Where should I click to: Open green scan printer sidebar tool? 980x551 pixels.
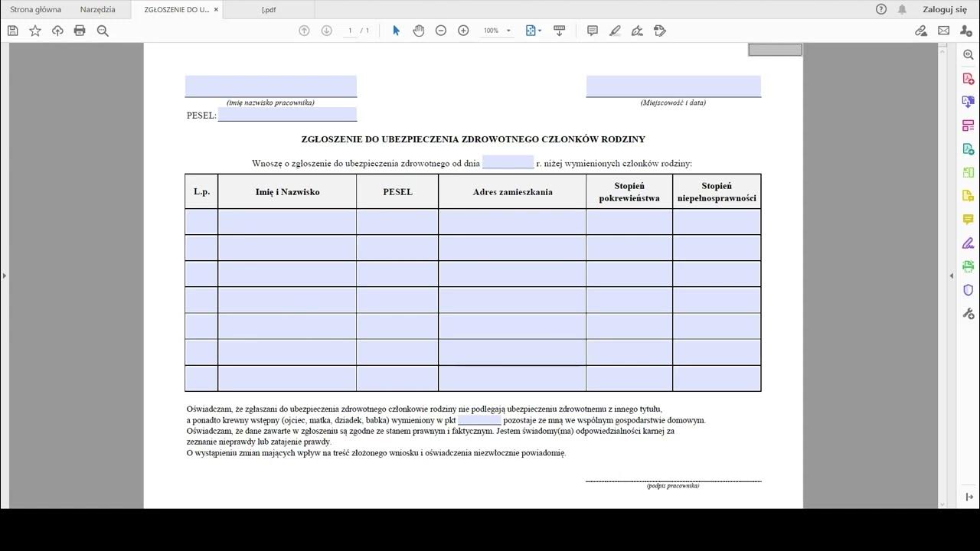[968, 266]
